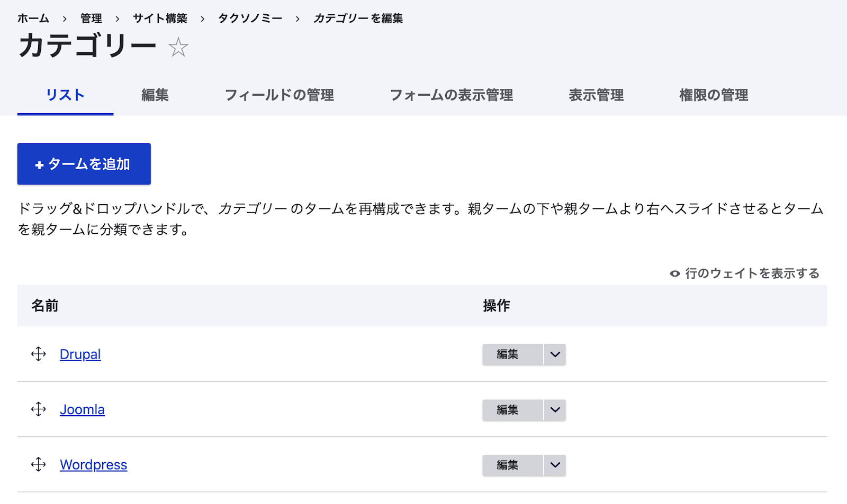Open the Drupal term link
Viewport: 847px width, 504px height.
[80, 354]
